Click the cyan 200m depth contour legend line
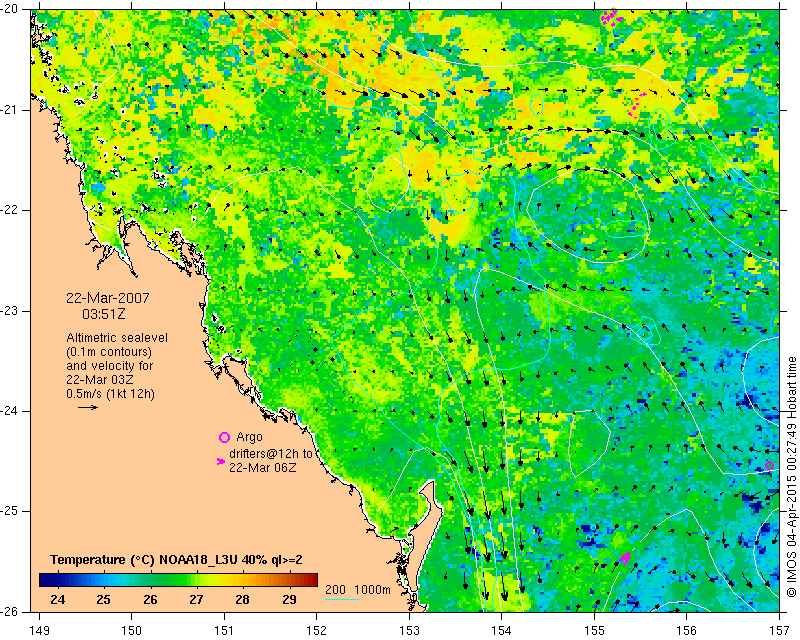The width and height of the screenshot is (800, 640). click(342, 599)
